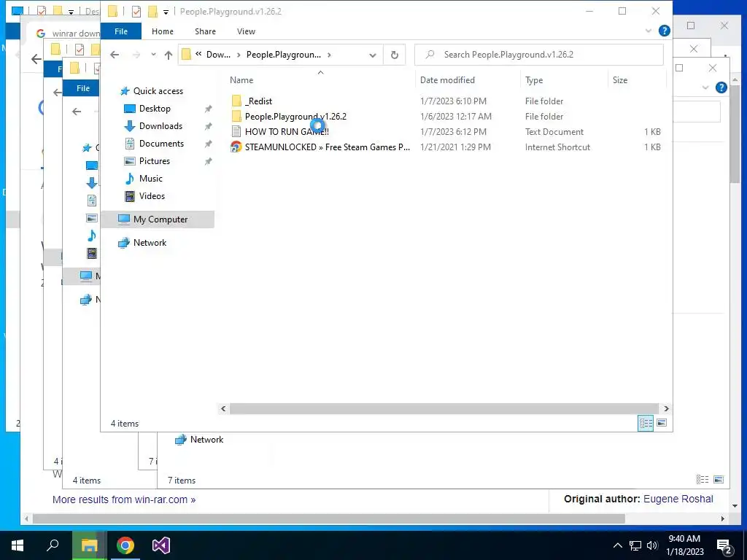The image size is (747, 560).
Task: Switch to details view layout button
Action: (x=646, y=424)
